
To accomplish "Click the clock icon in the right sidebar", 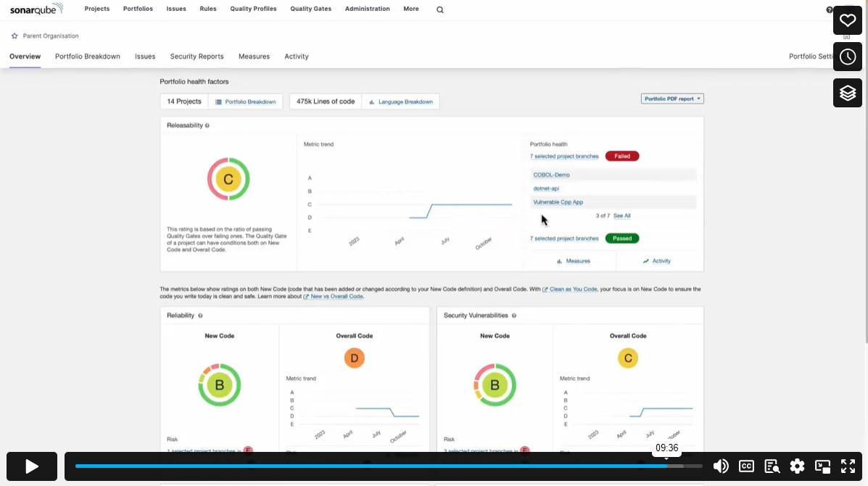I will point(847,57).
